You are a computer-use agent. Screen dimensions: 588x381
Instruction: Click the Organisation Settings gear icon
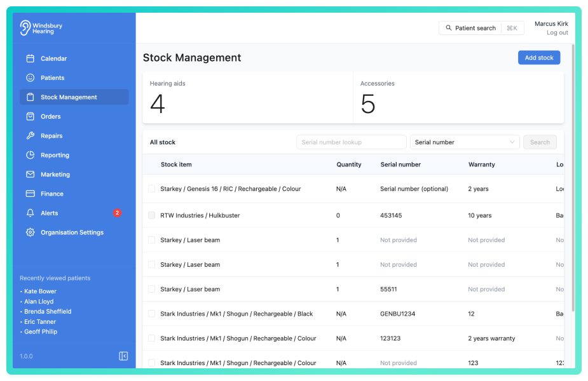[31, 232]
